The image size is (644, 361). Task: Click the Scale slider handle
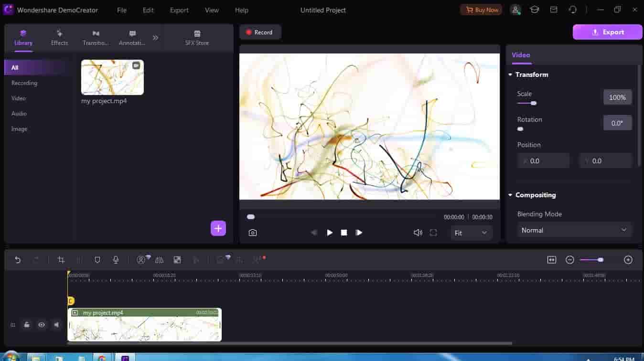click(534, 103)
